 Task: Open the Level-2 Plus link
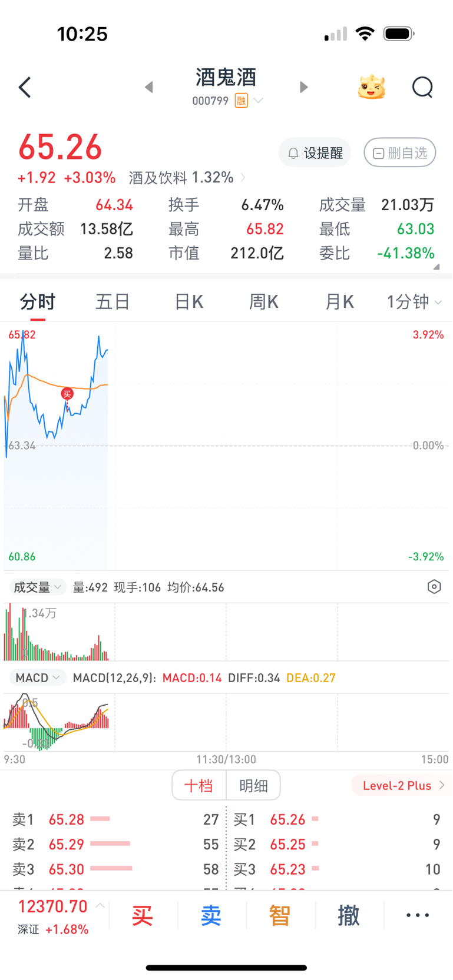(402, 785)
